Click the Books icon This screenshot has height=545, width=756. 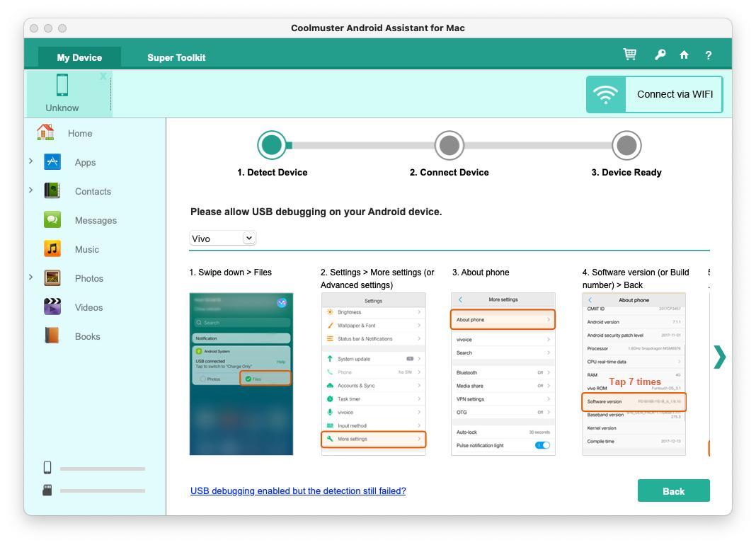(x=52, y=335)
